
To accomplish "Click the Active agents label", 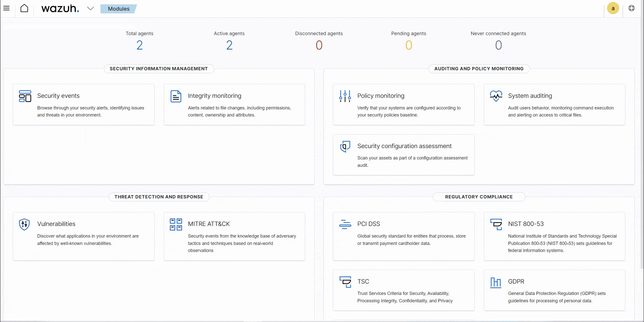I will [229, 33].
